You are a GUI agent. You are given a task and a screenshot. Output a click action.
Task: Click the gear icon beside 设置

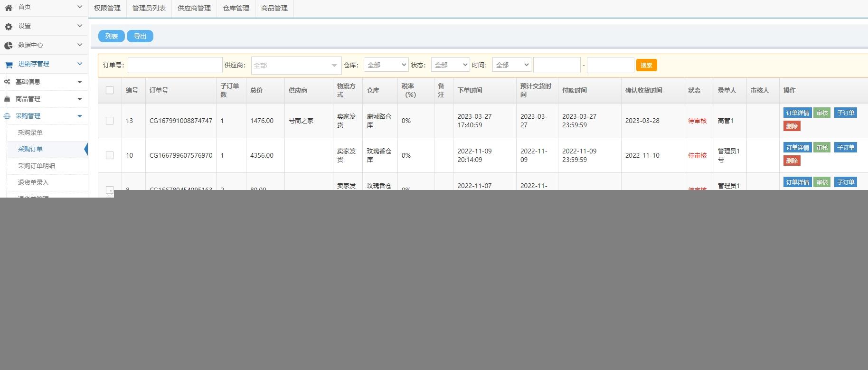[x=9, y=27]
